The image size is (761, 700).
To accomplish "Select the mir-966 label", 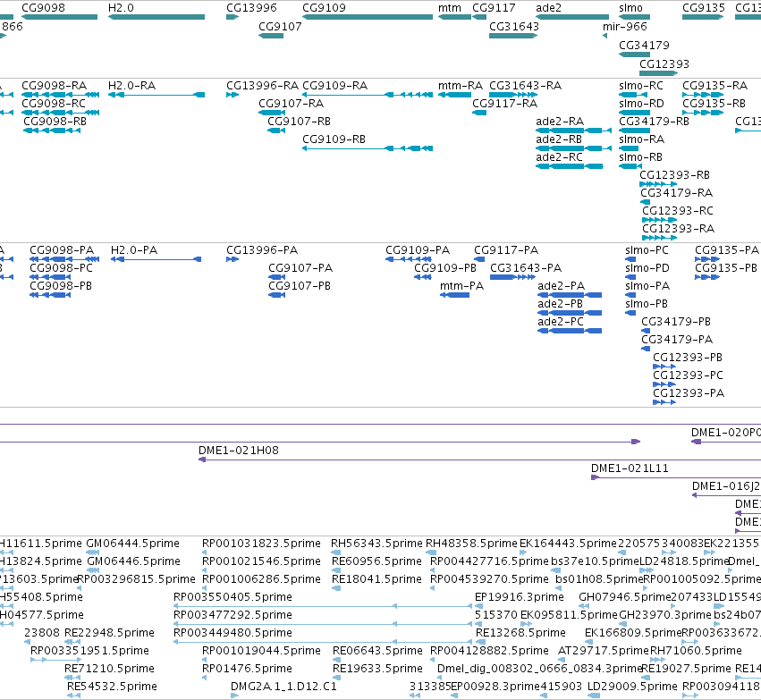I will (624, 26).
